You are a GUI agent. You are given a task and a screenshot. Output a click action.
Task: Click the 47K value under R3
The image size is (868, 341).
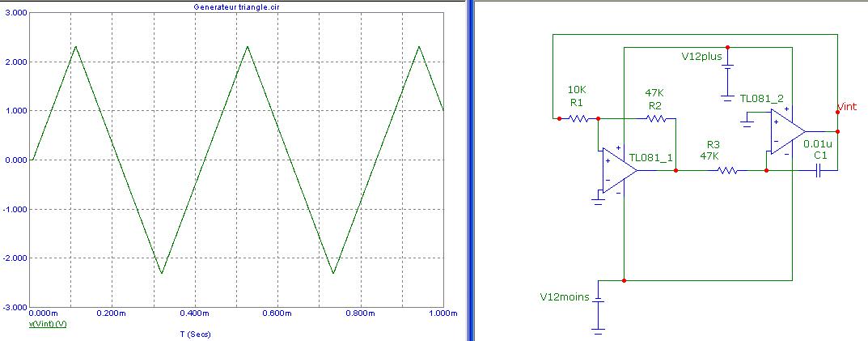(x=710, y=156)
